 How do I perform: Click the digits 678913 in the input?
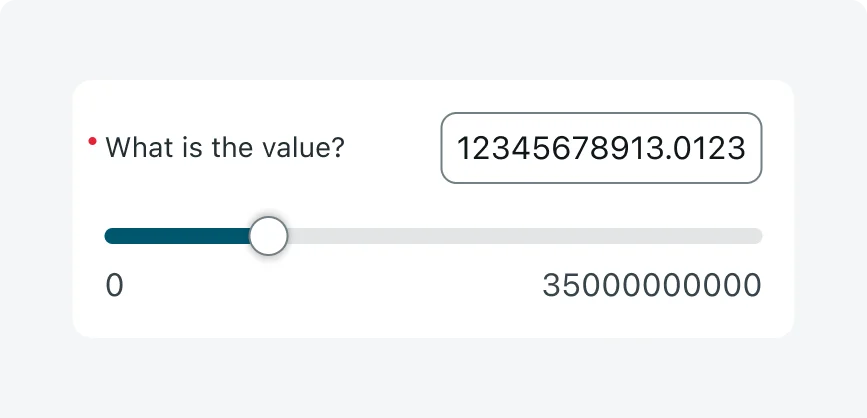point(615,149)
